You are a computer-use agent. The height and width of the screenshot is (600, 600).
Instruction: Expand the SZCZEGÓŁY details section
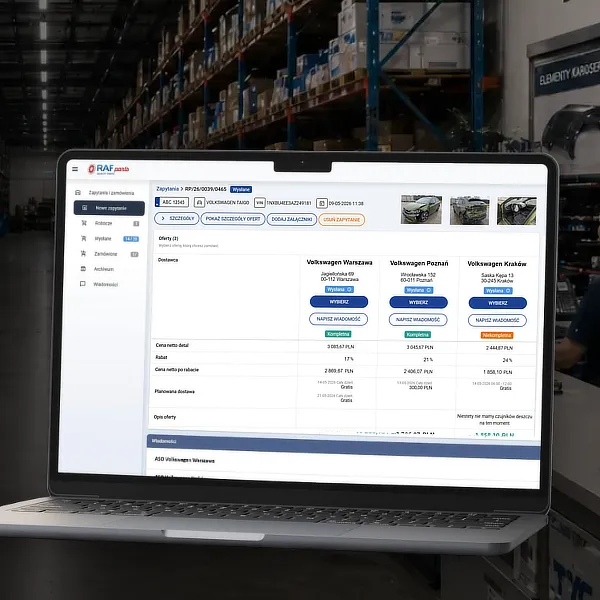point(177,218)
